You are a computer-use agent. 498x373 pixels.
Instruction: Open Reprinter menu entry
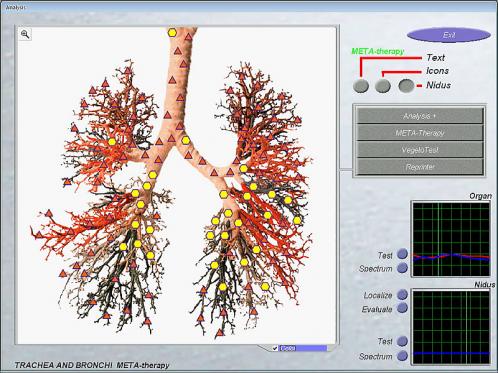420,167
